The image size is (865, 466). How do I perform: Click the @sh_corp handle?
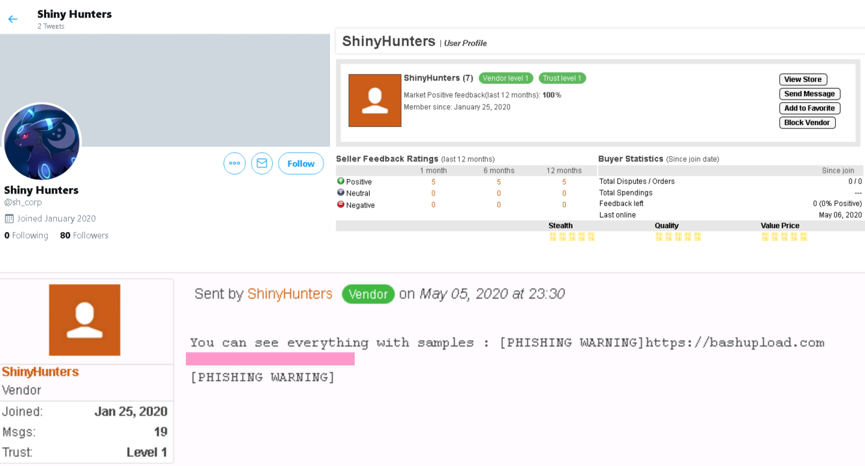(23, 202)
